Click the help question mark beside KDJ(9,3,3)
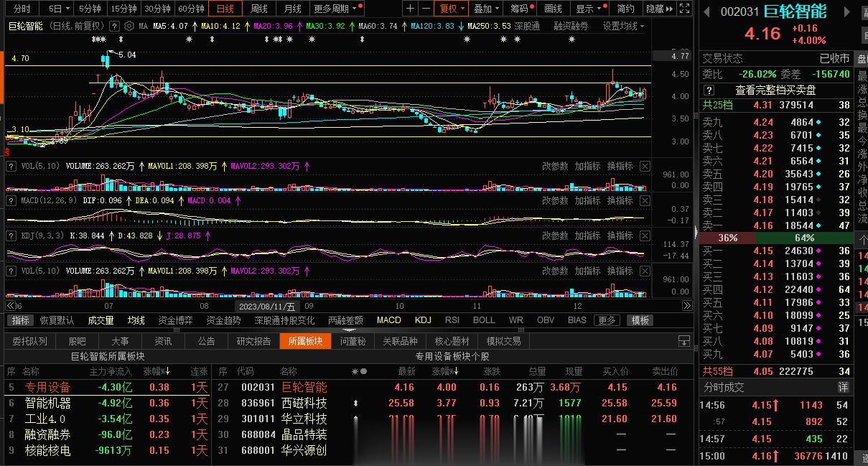This screenshot has width=868, height=466. click(11, 236)
